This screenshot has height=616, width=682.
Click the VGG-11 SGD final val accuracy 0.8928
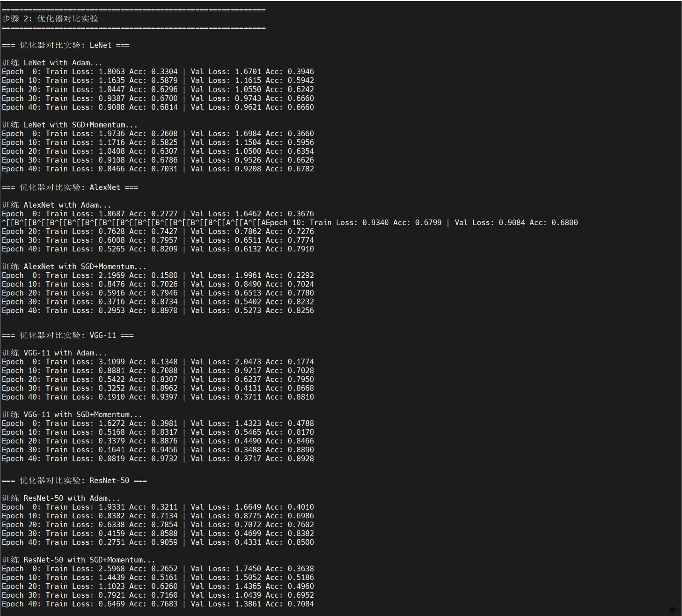(300, 459)
